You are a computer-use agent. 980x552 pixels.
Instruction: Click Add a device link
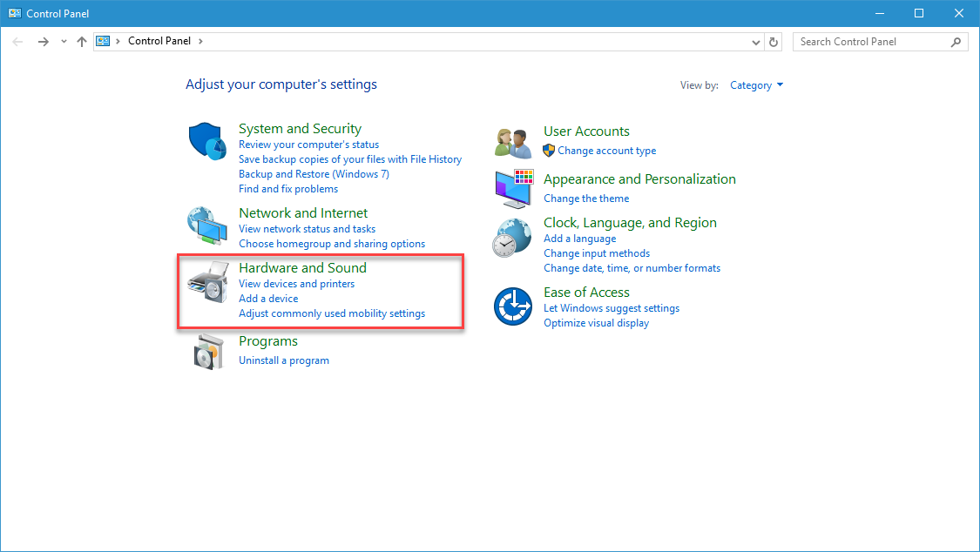268,300
